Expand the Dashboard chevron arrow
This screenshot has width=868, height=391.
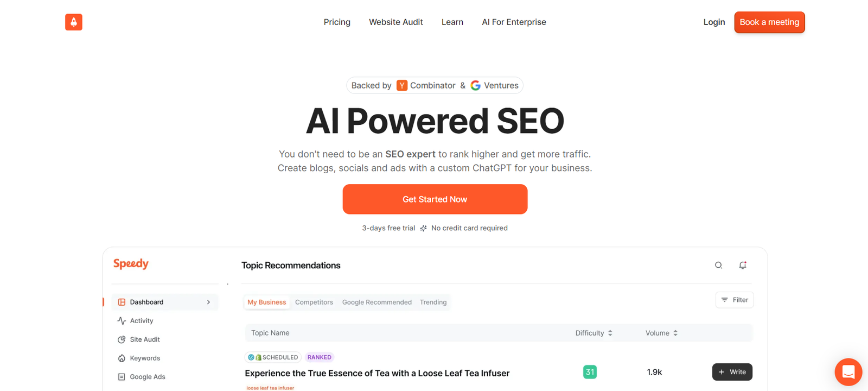coord(209,302)
